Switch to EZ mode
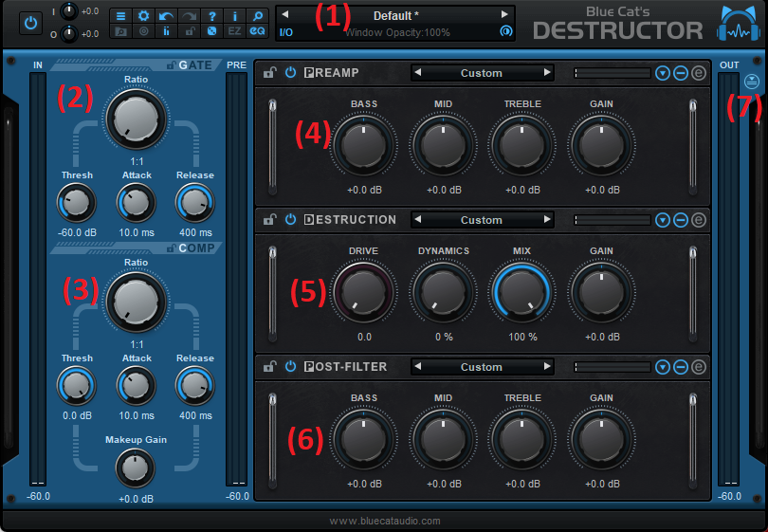This screenshot has height=532, width=768. pyautogui.click(x=234, y=31)
